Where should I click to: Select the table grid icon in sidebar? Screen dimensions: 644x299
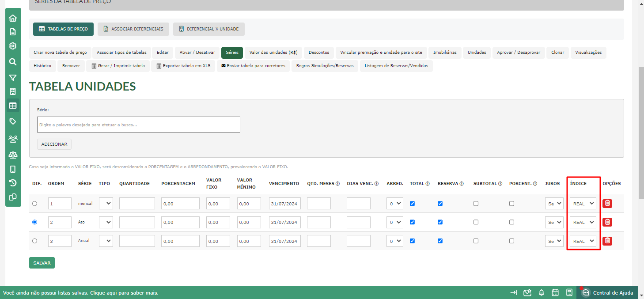pyautogui.click(x=13, y=106)
